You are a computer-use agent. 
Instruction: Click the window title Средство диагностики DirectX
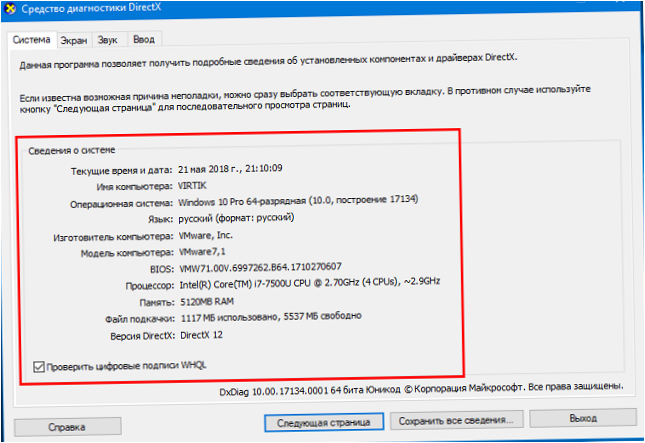pyautogui.click(x=91, y=8)
